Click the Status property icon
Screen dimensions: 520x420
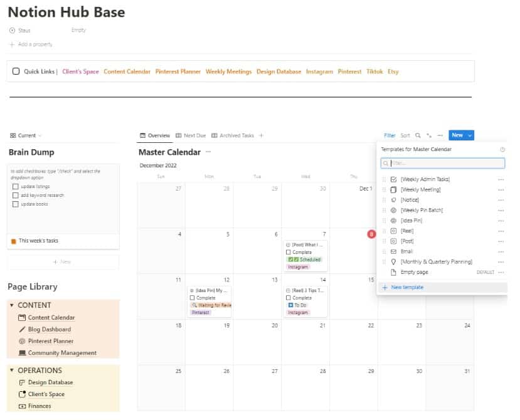(x=13, y=31)
